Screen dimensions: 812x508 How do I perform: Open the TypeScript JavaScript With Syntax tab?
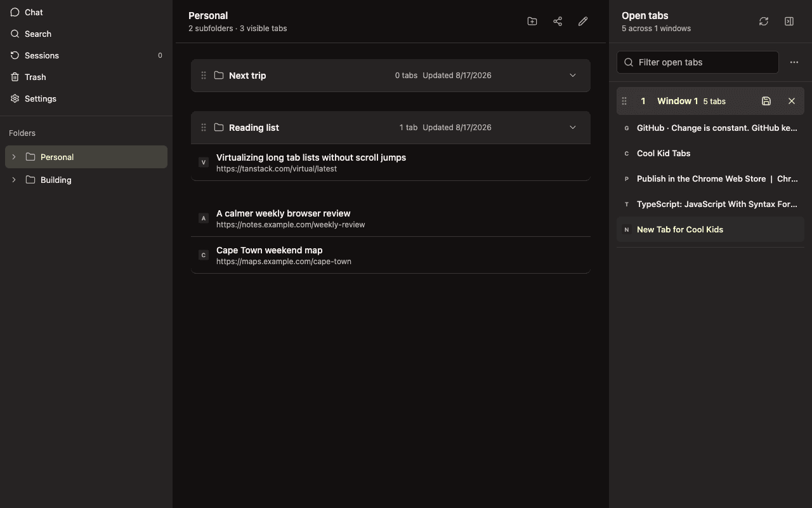pyautogui.click(x=710, y=204)
